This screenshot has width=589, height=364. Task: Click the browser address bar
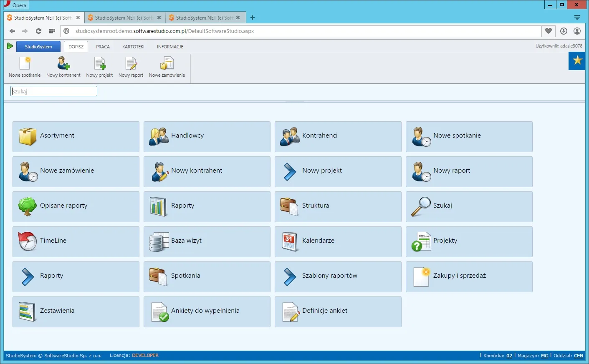307,31
